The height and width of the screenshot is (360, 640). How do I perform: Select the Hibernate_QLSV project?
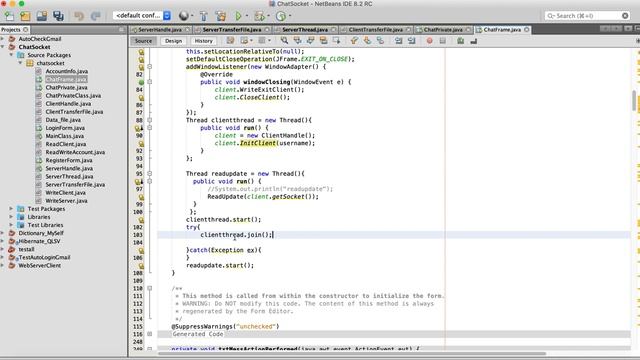tap(39, 241)
